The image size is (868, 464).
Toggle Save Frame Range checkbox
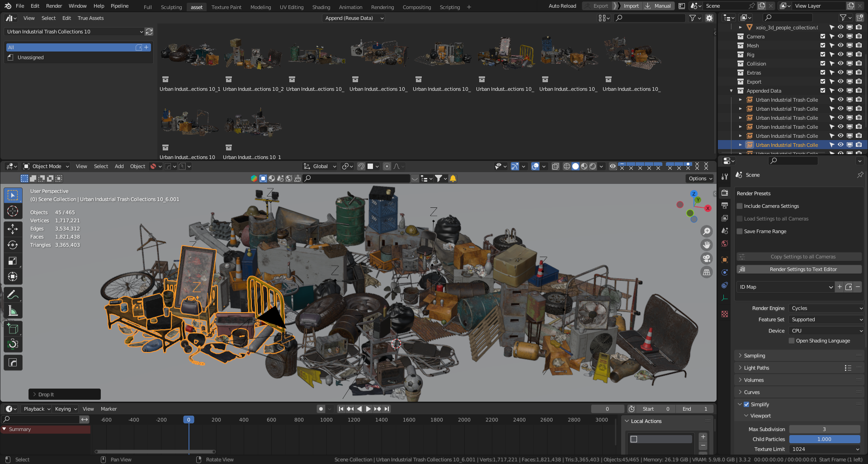pyautogui.click(x=740, y=231)
